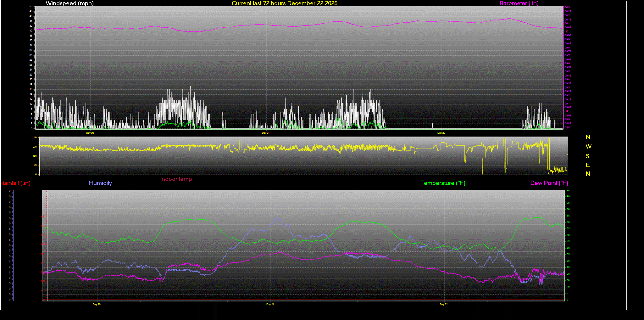The width and height of the screenshot is (644, 320).
Task: Click the S wind direction compass letter
Action: [588, 156]
